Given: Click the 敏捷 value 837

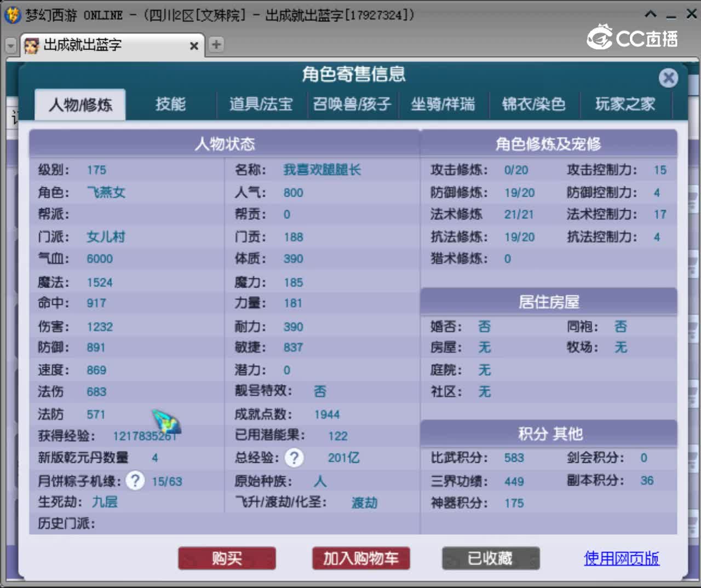Looking at the screenshot, I should coord(293,348).
